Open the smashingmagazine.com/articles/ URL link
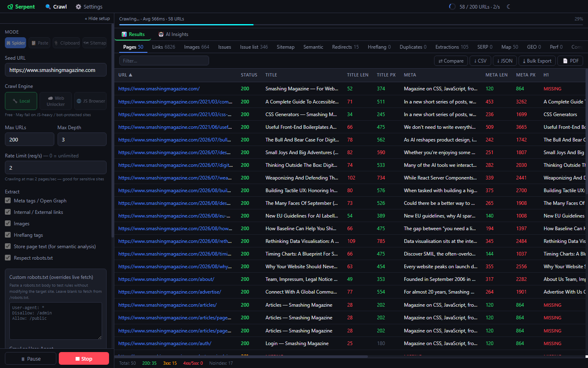The width and height of the screenshot is (588, 368). (x=167, y=305)
